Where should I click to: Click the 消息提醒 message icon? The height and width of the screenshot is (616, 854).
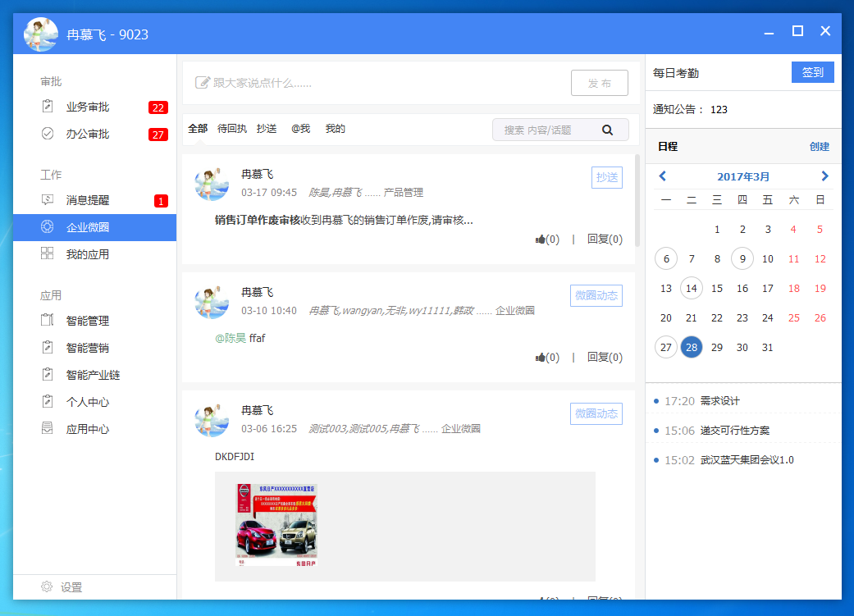point(48,200)
